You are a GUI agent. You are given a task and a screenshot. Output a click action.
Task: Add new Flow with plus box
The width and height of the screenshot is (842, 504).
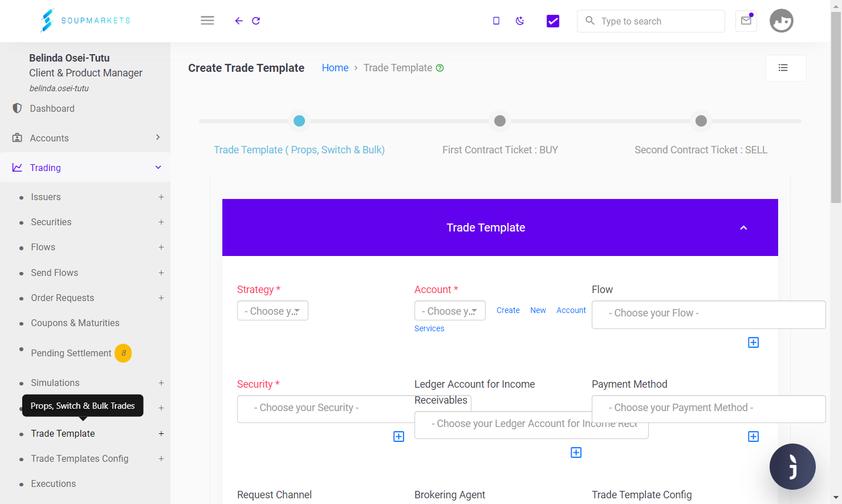[x=753, y=342]
